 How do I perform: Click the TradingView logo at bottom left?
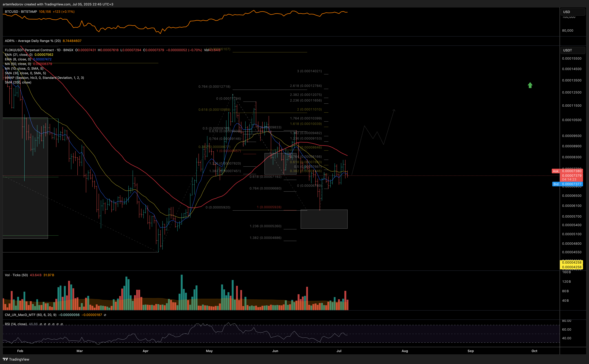point(16,359)
